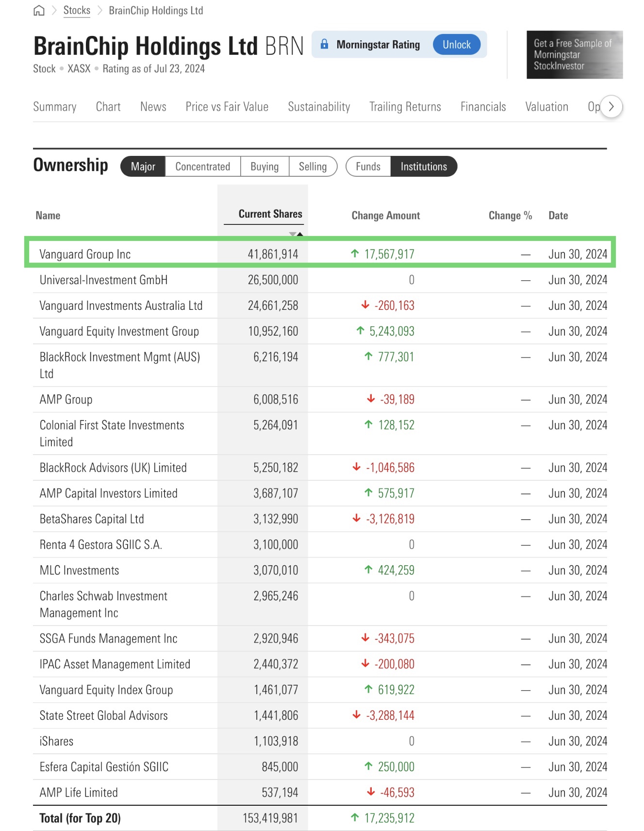
Task: Select the Buying ownership filter
Action: (x=264, y=167)
